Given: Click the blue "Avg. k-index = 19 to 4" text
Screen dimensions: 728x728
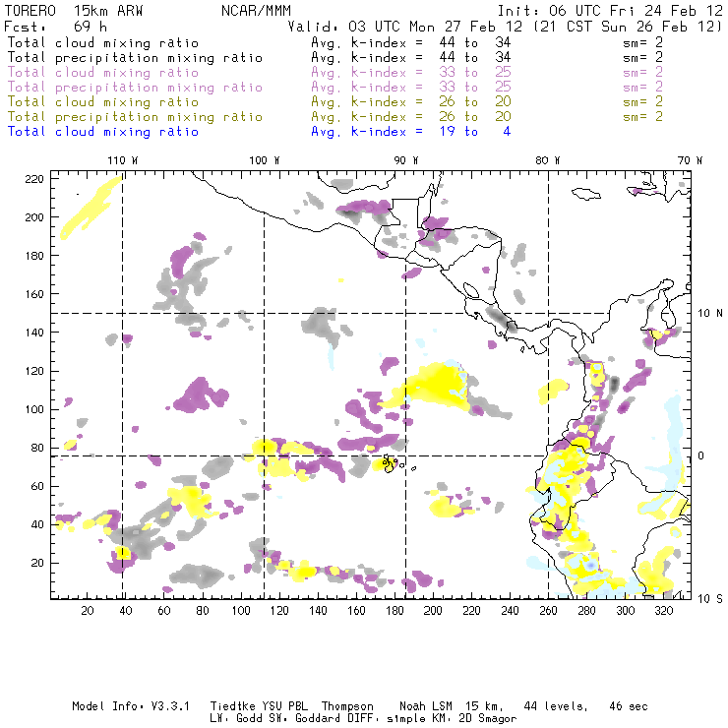Looking at the screenshot, I should (411, 132).
